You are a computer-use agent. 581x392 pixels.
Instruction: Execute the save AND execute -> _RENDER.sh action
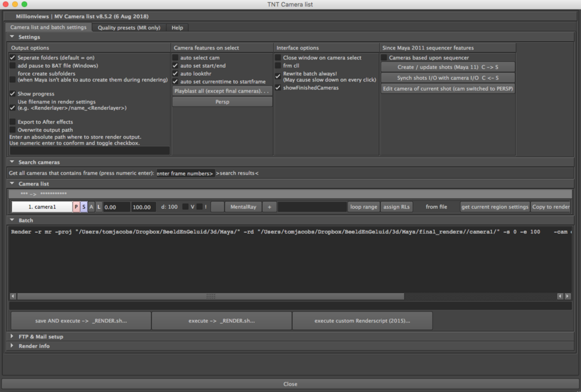click(80, 320)
